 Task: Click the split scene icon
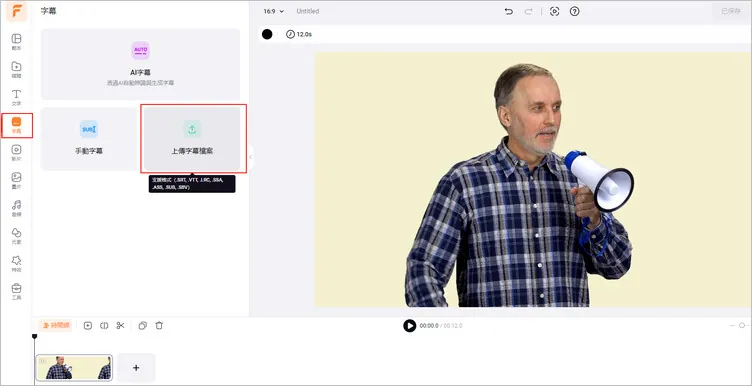click(x=104, y=326)
